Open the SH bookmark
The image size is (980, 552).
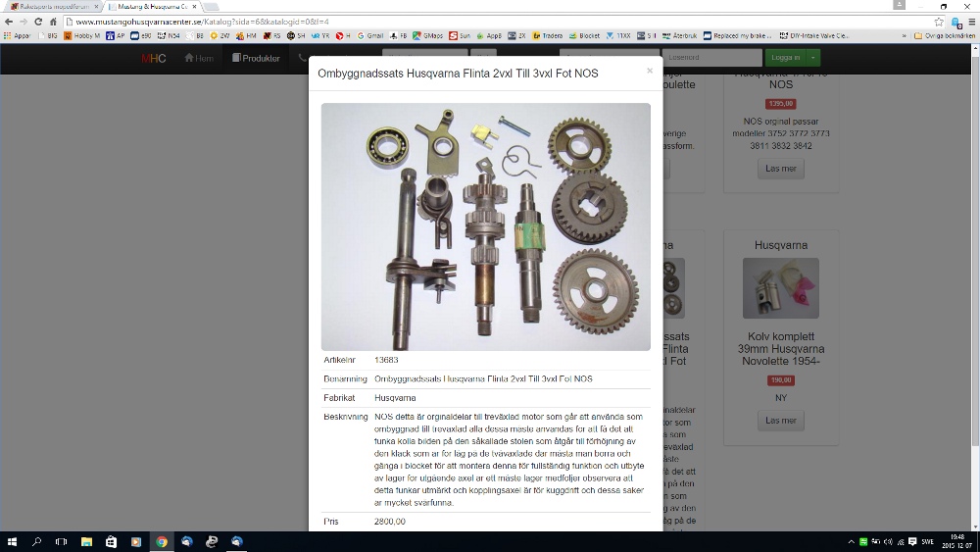[x=296, y=35]
